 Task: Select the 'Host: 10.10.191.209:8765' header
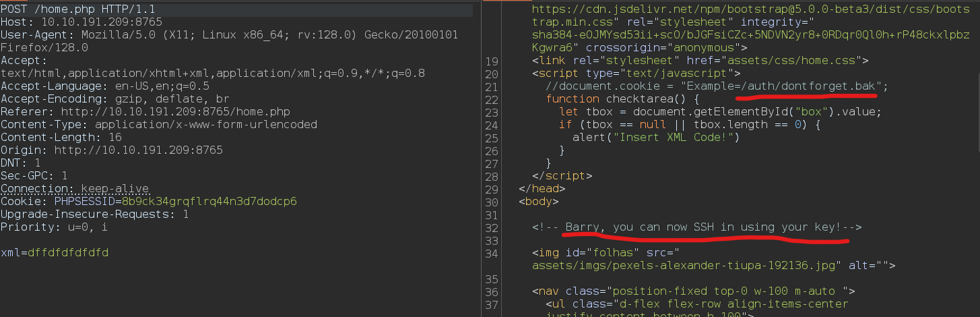[x=81, y=22]
